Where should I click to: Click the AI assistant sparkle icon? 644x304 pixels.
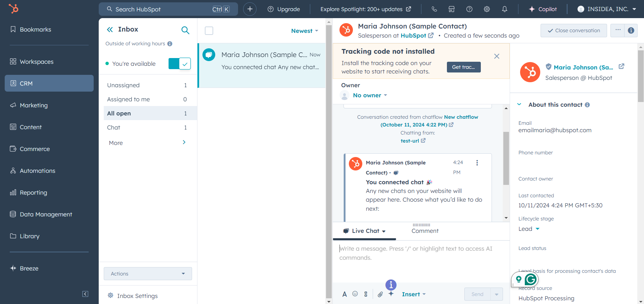[x=391, y=294]
